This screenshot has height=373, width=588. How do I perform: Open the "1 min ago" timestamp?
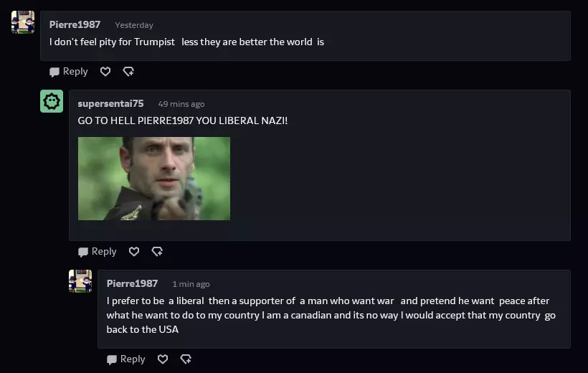pos(191,284)
